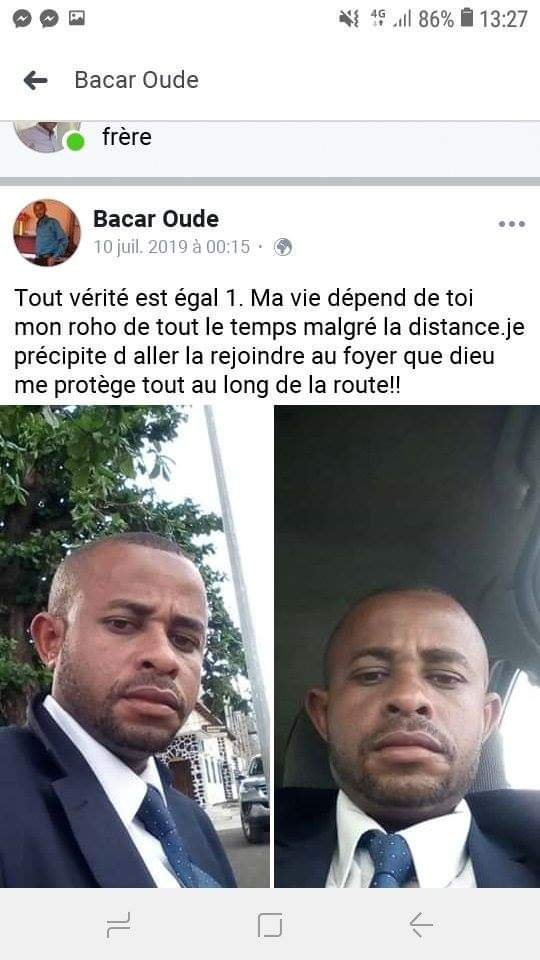Screen dimensions: 540x960
Task: Tap the second Messenger notification icon
Action: 50,19
